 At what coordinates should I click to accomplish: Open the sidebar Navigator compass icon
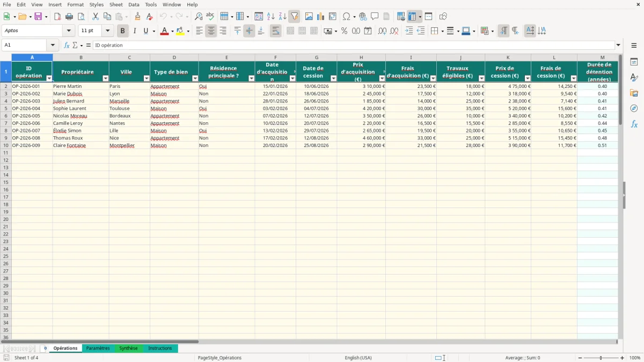click(634, 108)
